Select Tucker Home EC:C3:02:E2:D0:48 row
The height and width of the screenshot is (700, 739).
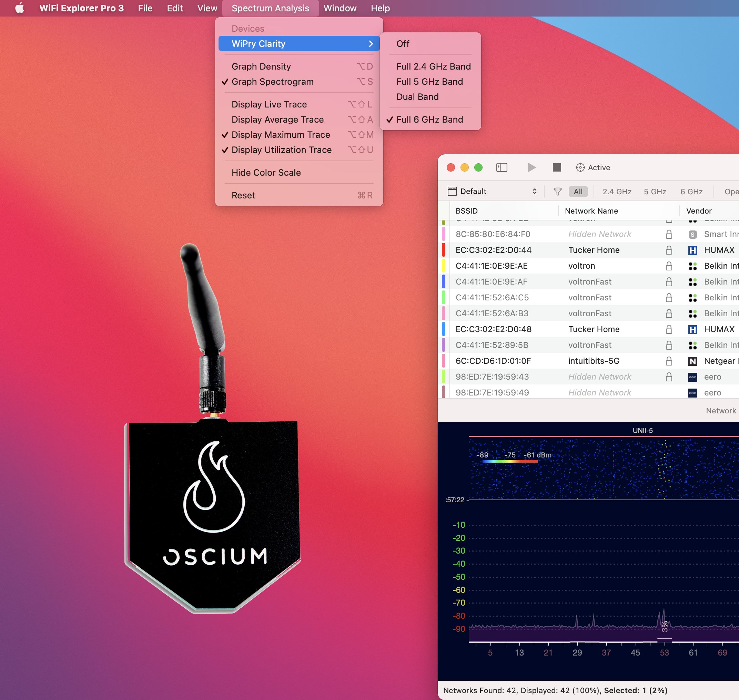[x=588, y=329]
